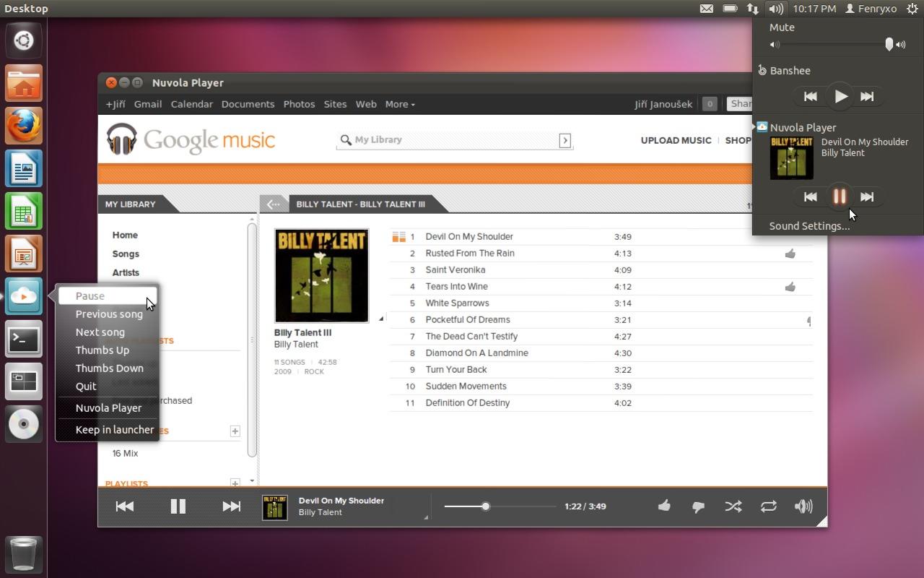Choose Keep in launcher menu entry
924x578 pixels.
click(114, 430)
